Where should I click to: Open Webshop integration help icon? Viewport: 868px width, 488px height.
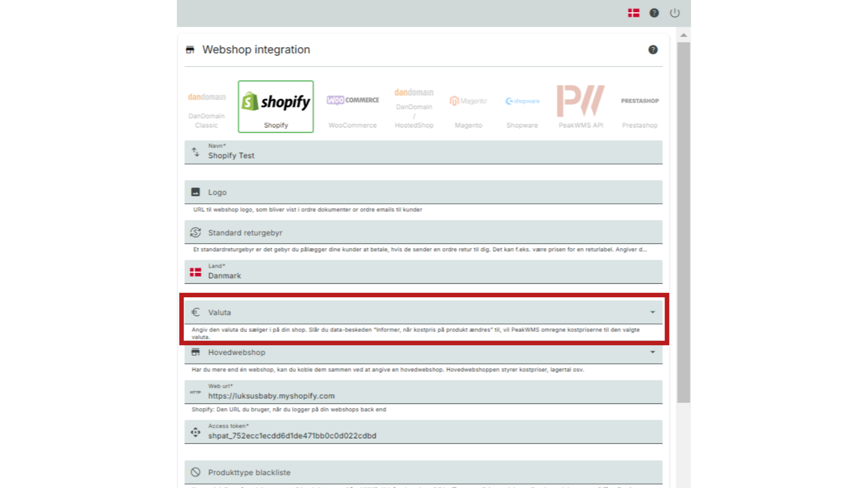[x=653, y=50]
